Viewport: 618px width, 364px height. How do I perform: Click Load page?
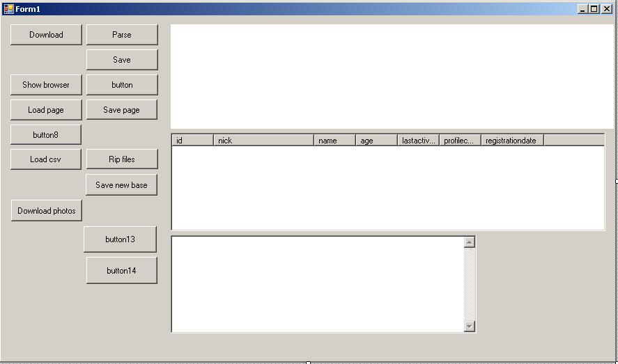tap(46, 110)
